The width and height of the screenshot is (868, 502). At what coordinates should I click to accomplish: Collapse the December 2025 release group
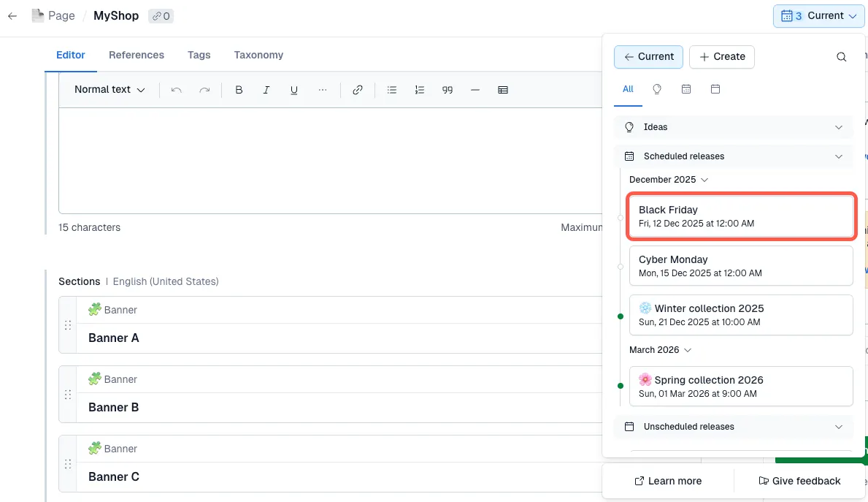pyautogui.click(x=703, y=179)
